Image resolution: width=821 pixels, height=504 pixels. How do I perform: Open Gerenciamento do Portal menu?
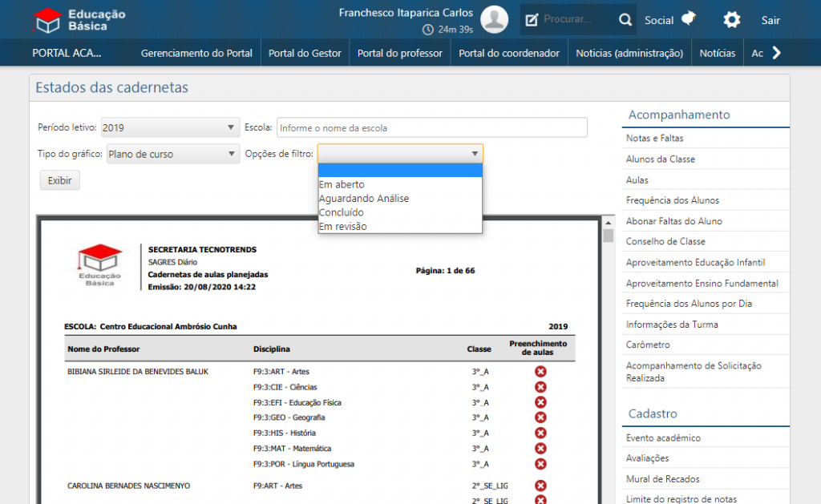[196, 53]
